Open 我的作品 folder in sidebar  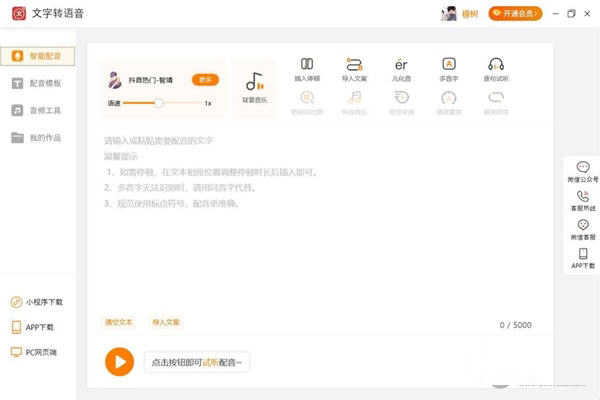tap(38, 138)
